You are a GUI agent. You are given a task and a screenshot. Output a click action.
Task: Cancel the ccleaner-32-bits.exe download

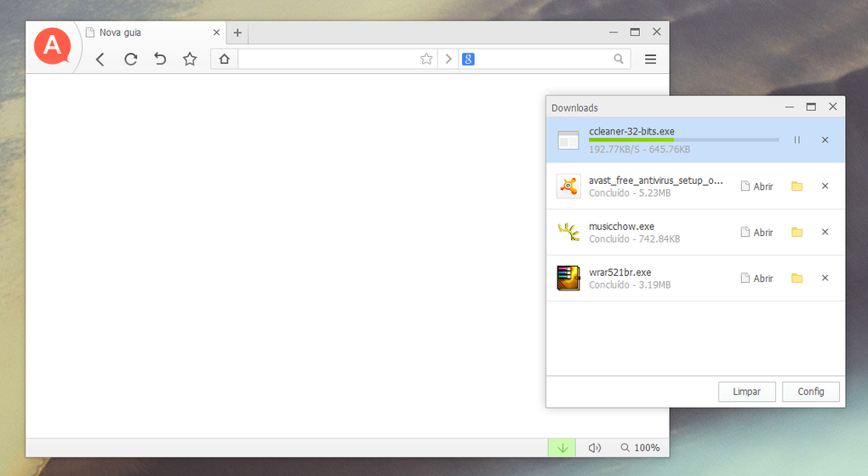point(825,141)
